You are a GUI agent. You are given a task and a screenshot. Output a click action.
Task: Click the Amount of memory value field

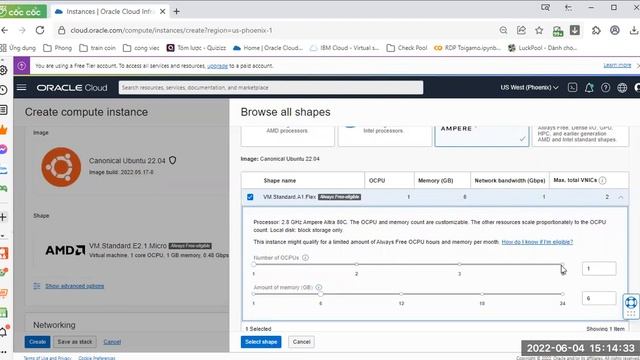599,298
